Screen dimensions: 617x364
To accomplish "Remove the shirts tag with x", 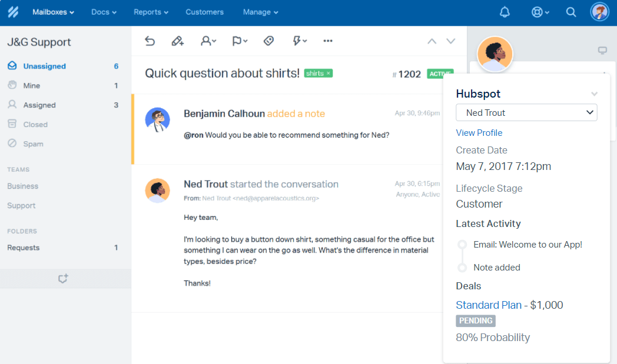I will tap(329, 74).
